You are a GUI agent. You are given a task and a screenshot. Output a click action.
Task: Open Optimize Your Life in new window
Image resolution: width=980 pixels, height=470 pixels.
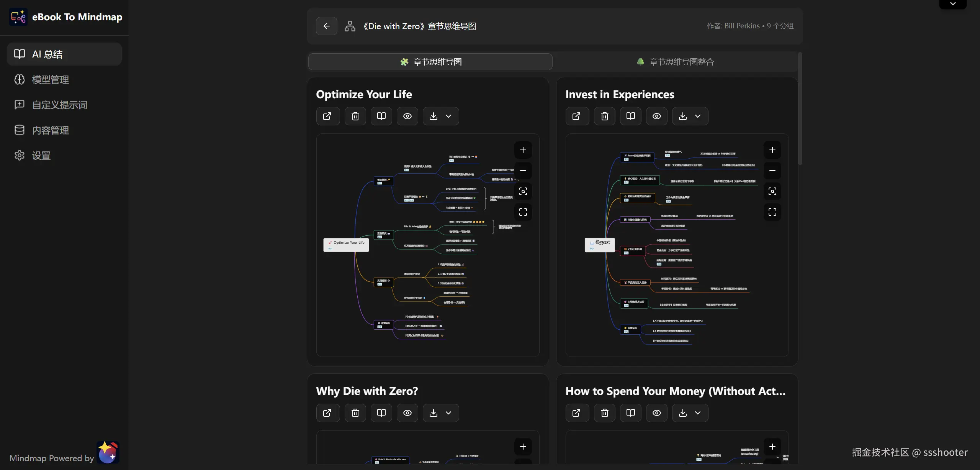click(x=327, y=116)
